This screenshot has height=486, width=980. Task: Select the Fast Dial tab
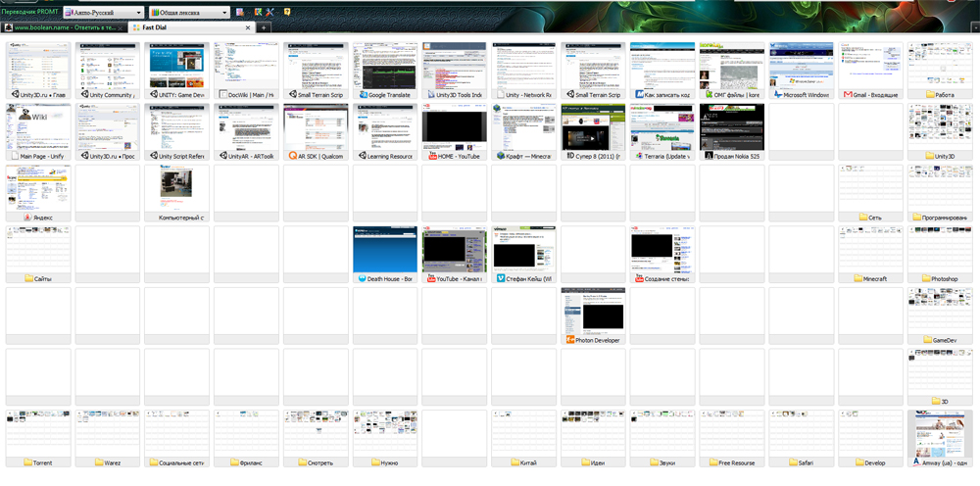[186, 27]
